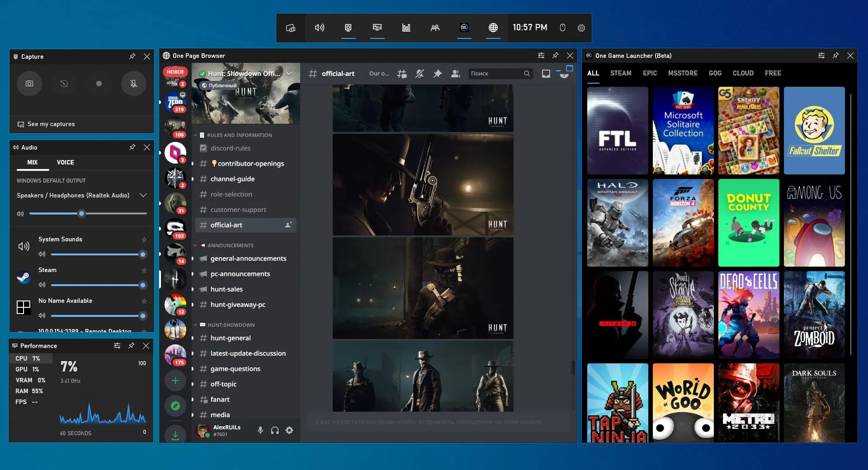Start recording in Capture widget
The width and height of the screenshot is (868, 470).
pos(99,84)
